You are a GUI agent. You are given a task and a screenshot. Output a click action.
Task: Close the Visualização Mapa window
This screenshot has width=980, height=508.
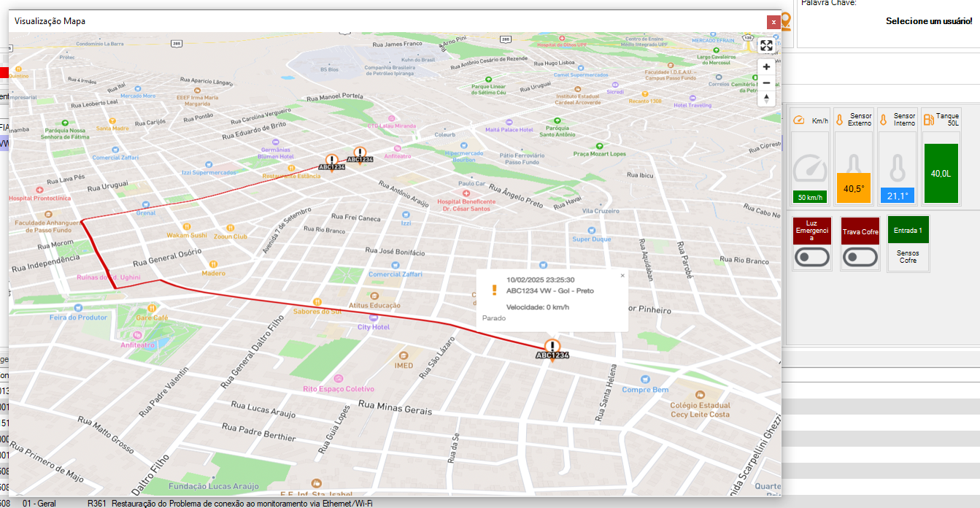[x=773, y=22]
